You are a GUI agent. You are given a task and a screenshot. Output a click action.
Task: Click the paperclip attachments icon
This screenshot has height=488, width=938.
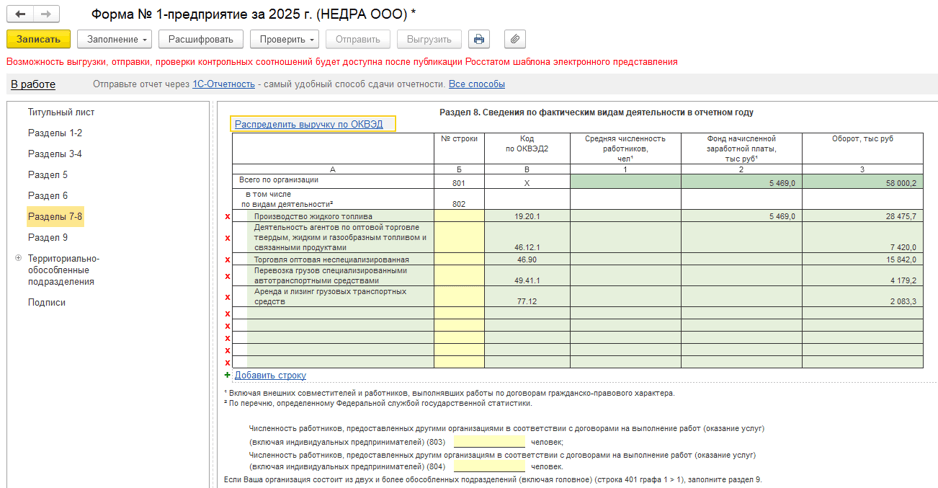point(515,39)
